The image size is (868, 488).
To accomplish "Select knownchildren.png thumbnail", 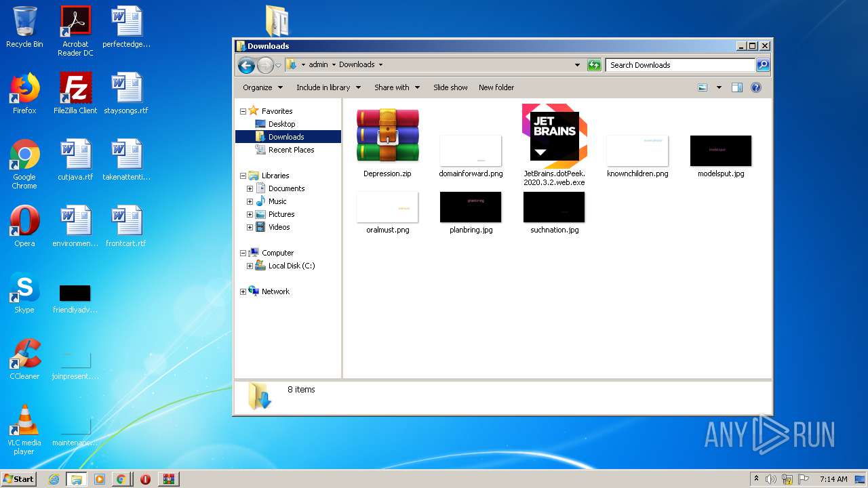I will click(637, 157).
